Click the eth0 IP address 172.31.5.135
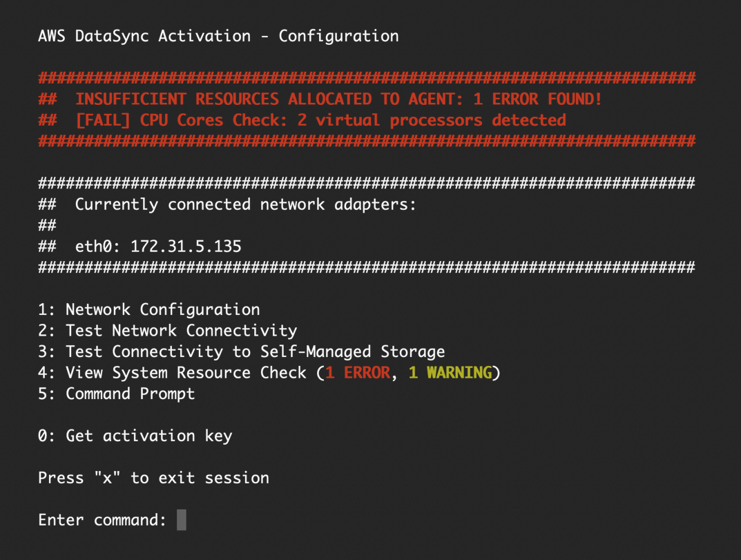 pyautogui.click(x=186, y=247)
